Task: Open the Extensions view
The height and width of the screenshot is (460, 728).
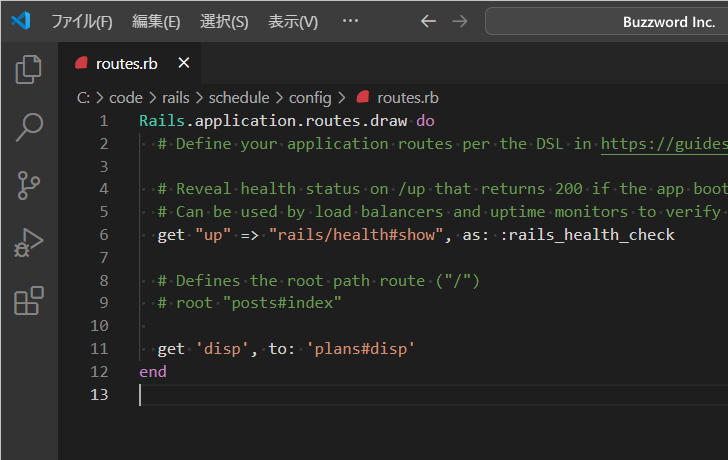Action: coord(29,301)
